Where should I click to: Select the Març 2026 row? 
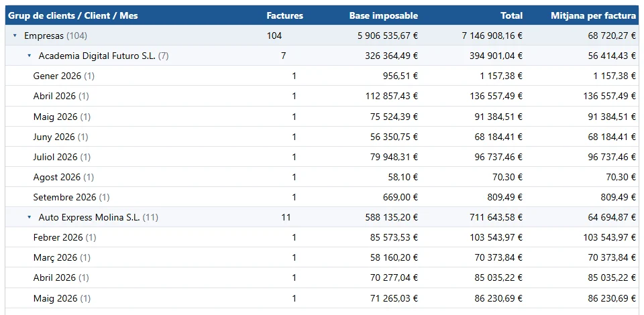pos(322,257)
